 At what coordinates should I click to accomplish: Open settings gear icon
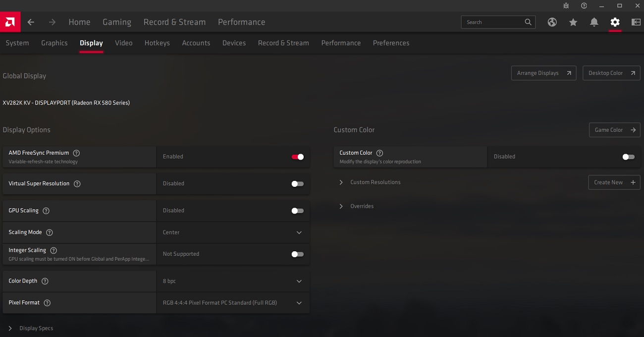pos(615,22)
